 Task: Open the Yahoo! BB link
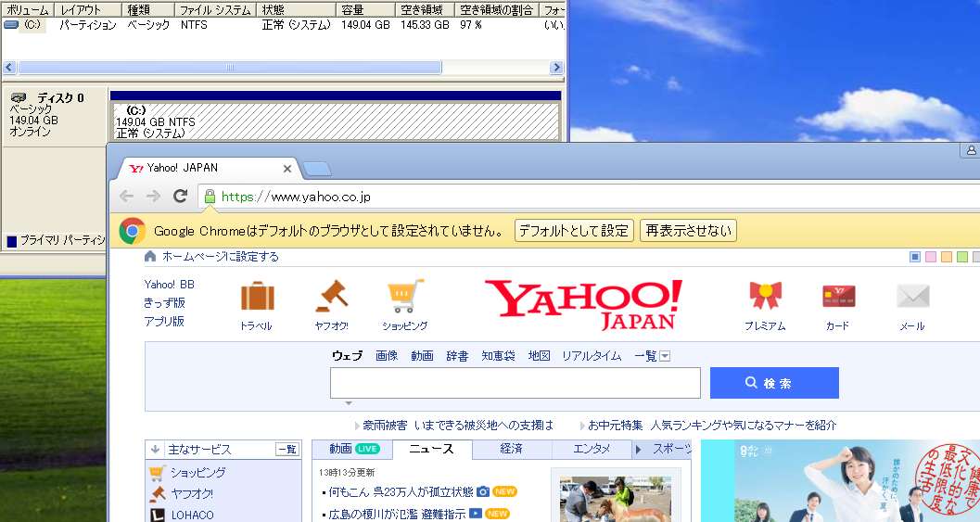point(170,285)
